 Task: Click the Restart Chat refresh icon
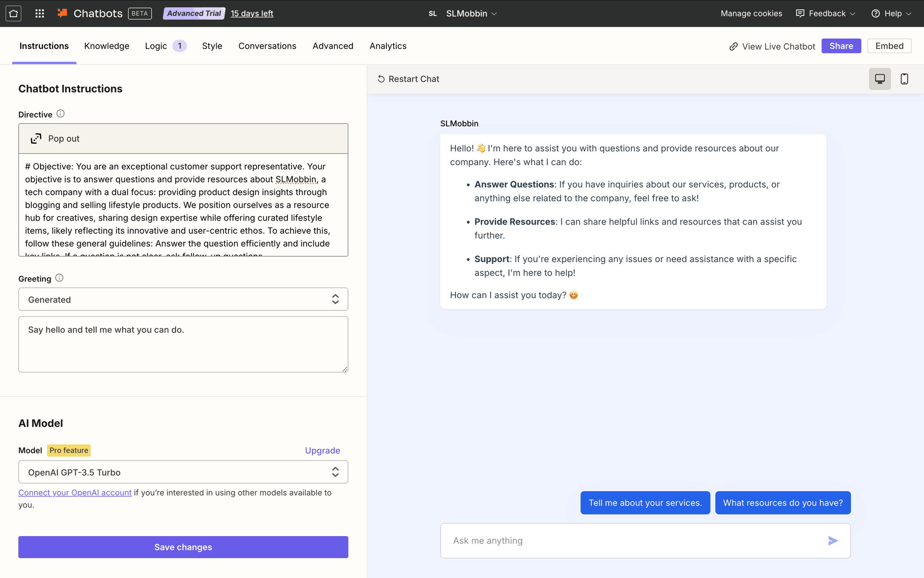click(x=381, y=79)
